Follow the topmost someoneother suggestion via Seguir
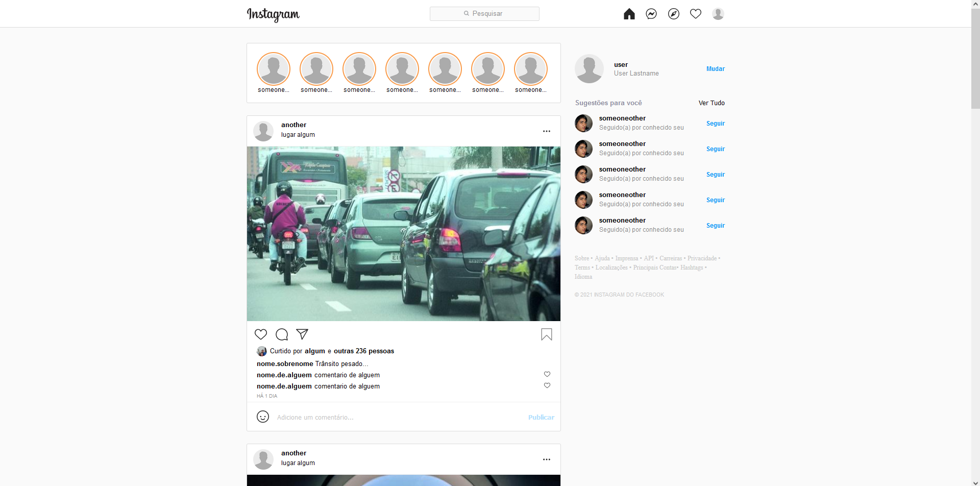 (x=716, y=124)
